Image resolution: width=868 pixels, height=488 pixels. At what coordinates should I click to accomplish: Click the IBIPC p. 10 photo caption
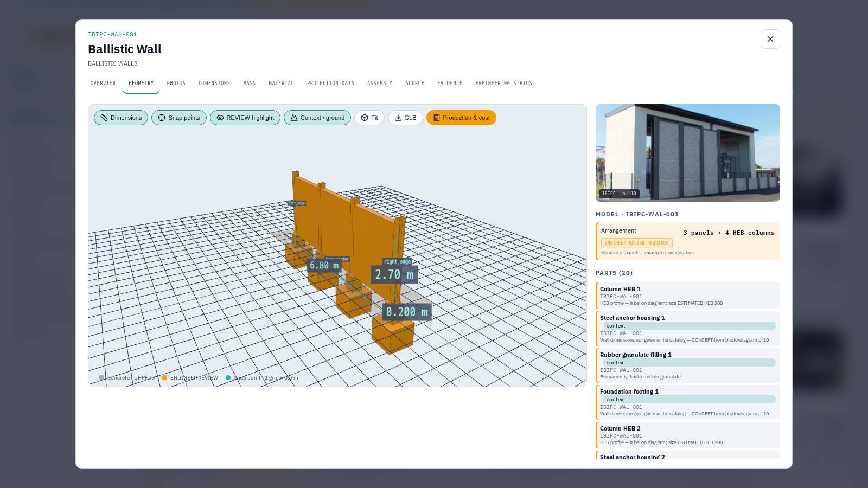(619, 194)
